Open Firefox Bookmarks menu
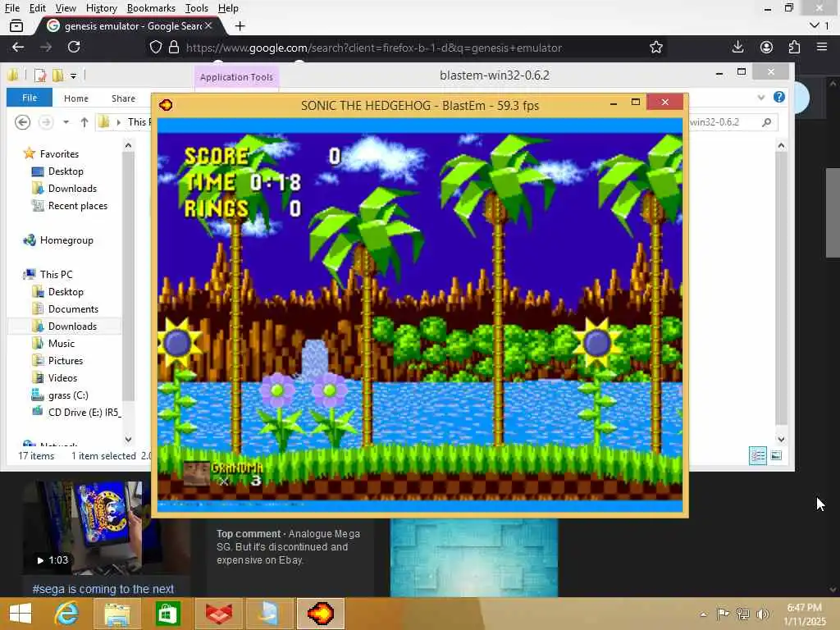The width and height of the screenshot is (840, 630). click(x=151, y=8)
